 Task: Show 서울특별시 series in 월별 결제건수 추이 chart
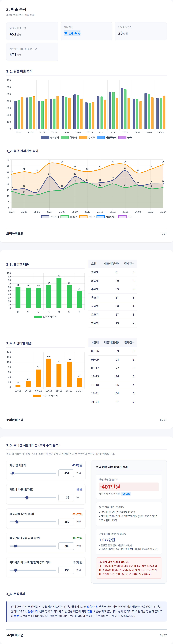tap(106, 217)
